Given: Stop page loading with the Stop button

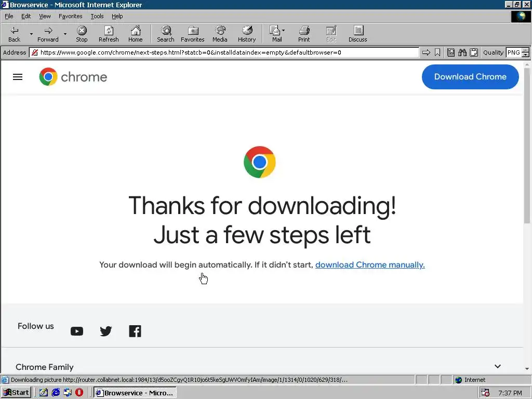Looking at the screenshot, I should [x=82, y=34].
